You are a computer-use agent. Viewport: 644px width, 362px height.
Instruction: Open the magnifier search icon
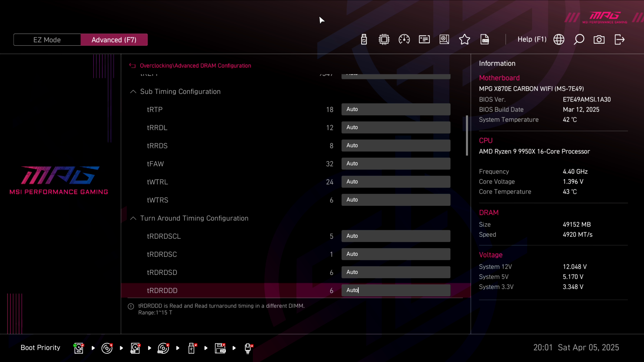(579, 40)
